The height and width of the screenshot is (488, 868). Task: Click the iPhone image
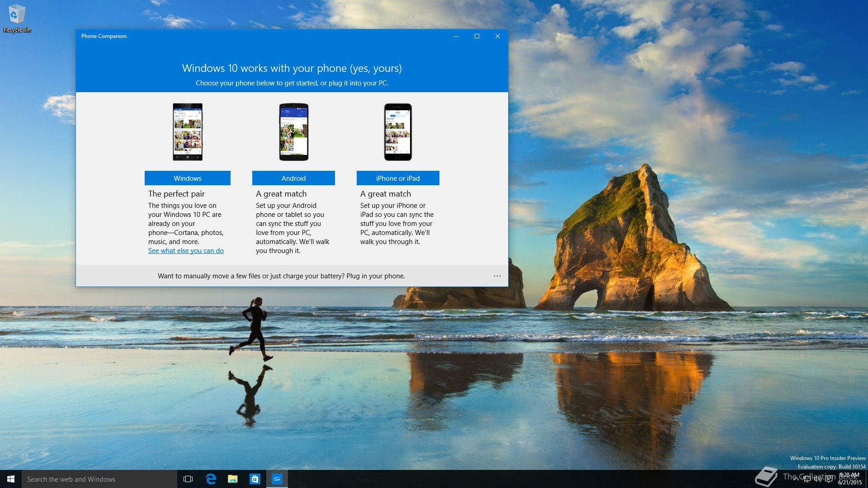(x=398, y=132)
